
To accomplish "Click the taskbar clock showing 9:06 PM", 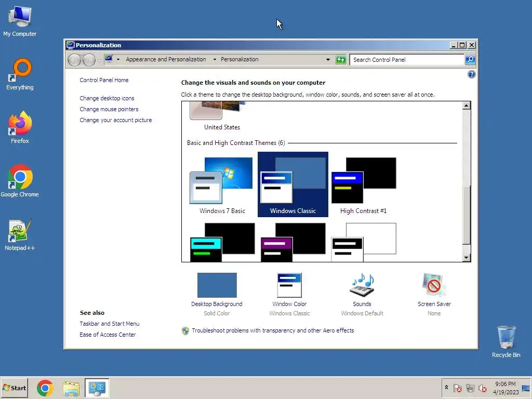I will click(506, 388).
